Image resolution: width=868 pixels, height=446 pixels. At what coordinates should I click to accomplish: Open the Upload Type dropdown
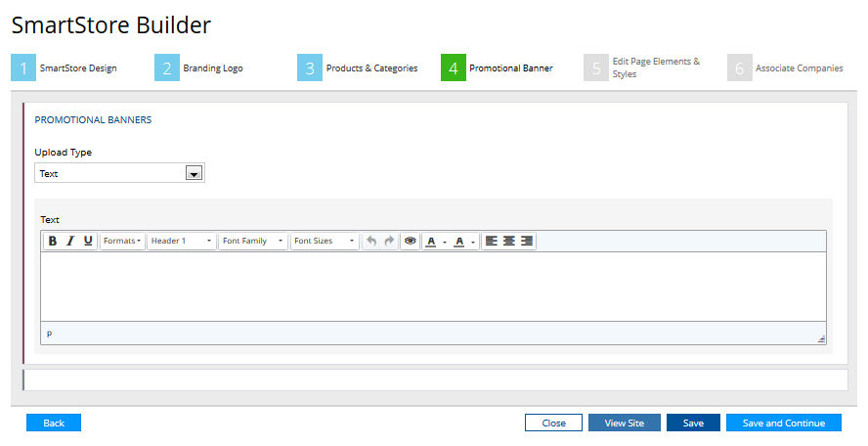tap(119, 173)
